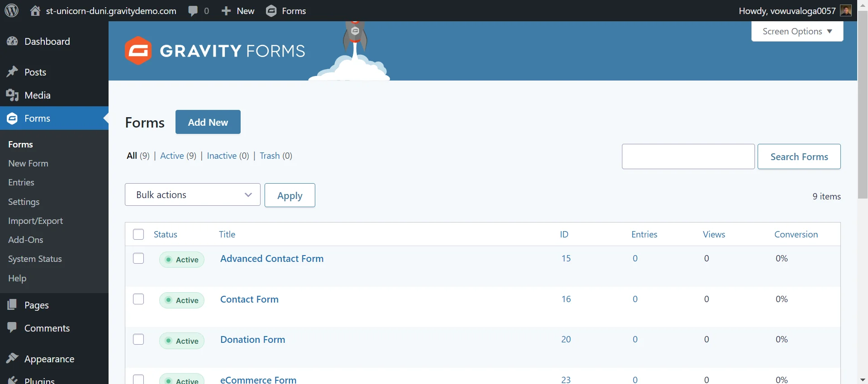Click the Search Forms button

pyautogui.click(x=799, y=156)
